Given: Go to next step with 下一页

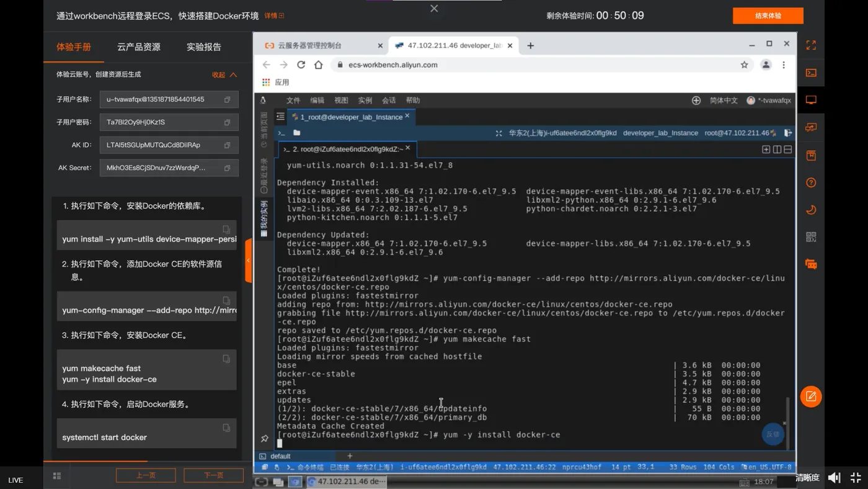Looking at the screenshot, I should coord(213,475).
